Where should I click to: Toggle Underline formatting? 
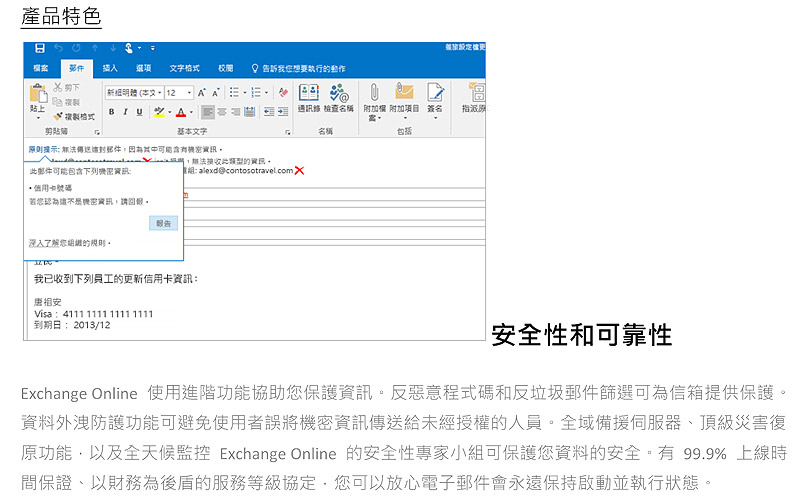pos(139,112)
